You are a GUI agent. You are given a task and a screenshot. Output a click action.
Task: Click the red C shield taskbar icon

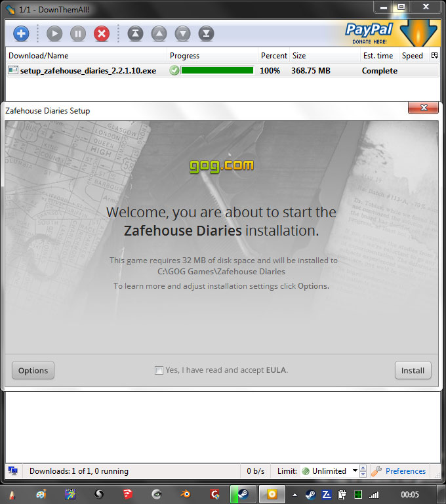point(214,494)
